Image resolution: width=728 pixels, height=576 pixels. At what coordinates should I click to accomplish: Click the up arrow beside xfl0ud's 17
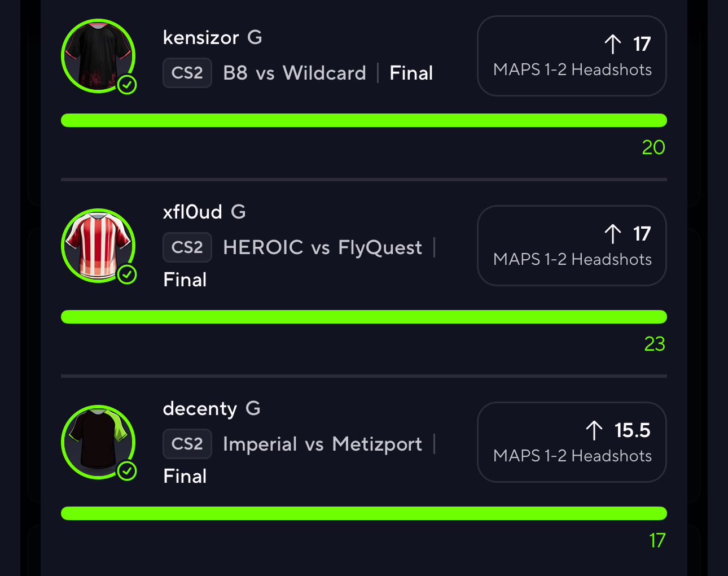click(x=613, y=234)
